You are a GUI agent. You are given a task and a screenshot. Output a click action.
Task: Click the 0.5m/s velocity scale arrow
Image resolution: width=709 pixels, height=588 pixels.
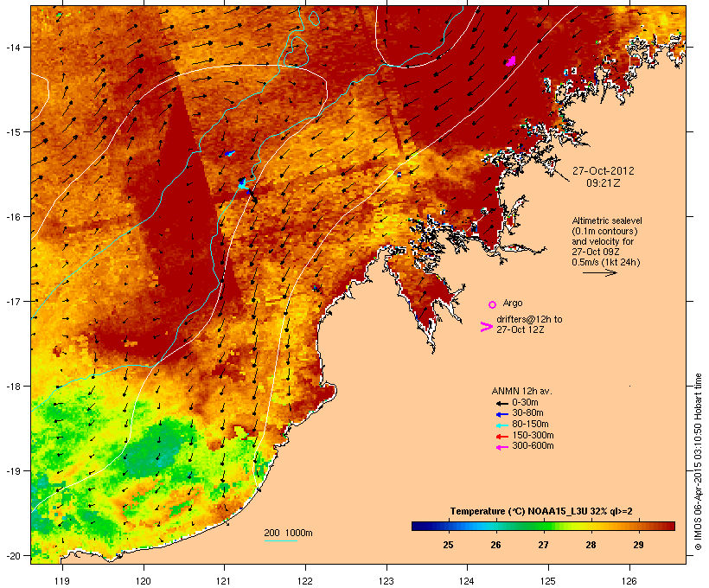click(x=599, y=272)
